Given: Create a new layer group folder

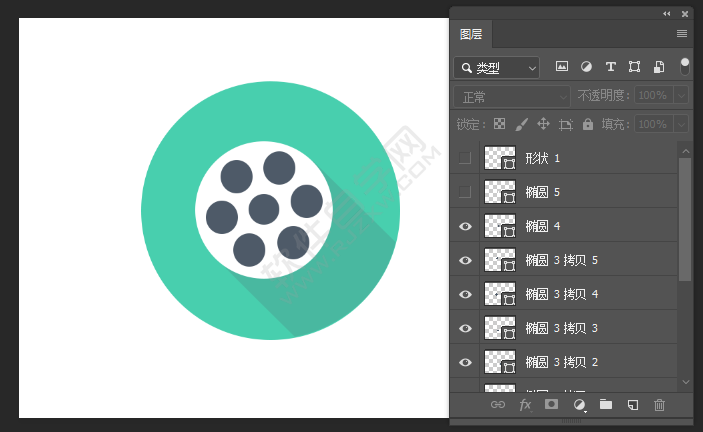Looking at the screenshot, I should click(606, 404).
